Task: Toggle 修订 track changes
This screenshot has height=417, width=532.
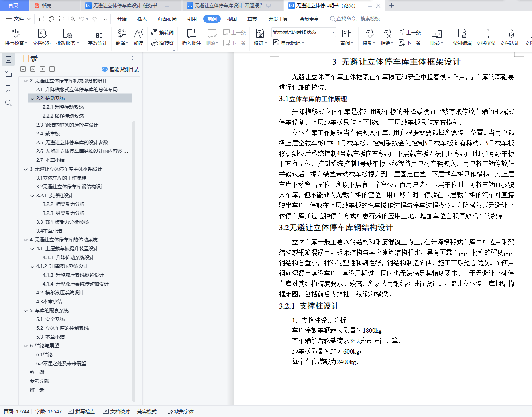Action: coord(260,37)
